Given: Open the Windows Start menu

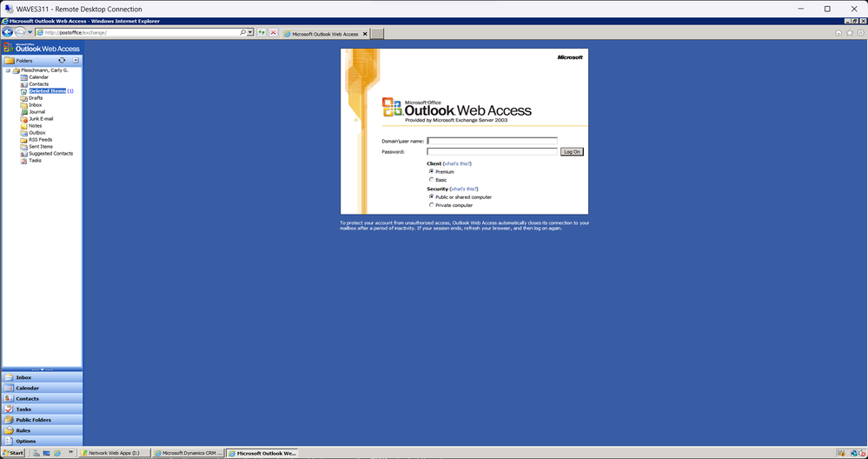Looking at the screenshot, I should tap(13, 453).
